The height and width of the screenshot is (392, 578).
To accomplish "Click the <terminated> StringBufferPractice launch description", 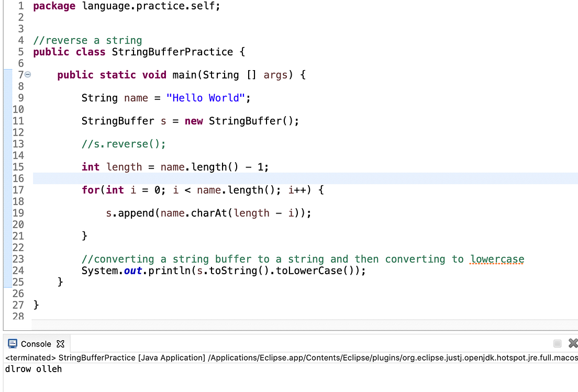I will coord(291,358).
